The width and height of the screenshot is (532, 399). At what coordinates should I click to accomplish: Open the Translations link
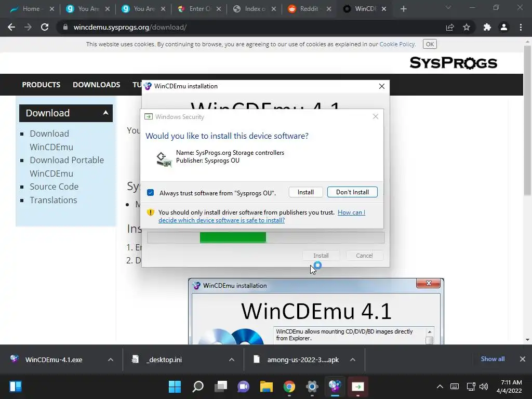(54, 200)
